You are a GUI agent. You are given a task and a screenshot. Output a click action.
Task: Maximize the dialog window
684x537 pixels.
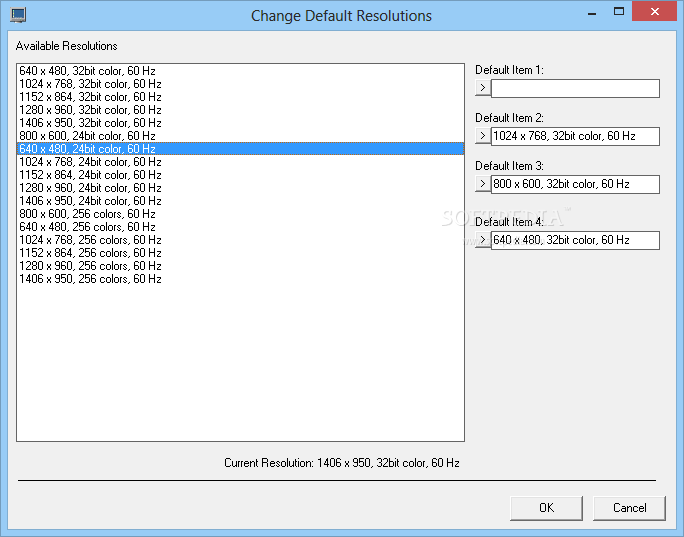coord(619,11)
